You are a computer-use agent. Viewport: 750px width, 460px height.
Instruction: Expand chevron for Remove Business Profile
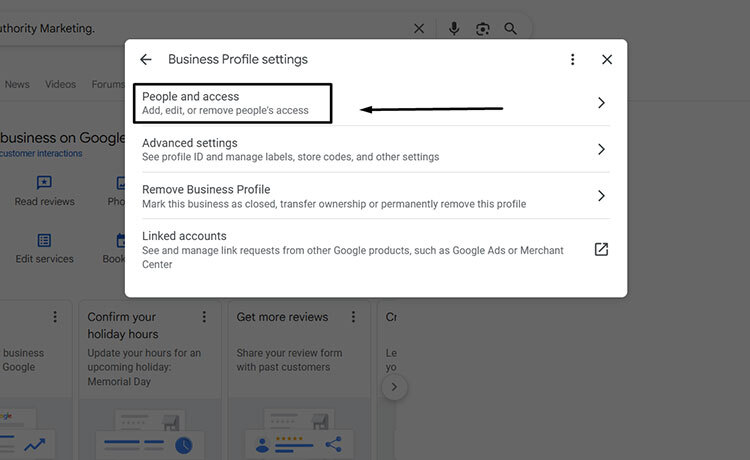(x=601, y=196)
